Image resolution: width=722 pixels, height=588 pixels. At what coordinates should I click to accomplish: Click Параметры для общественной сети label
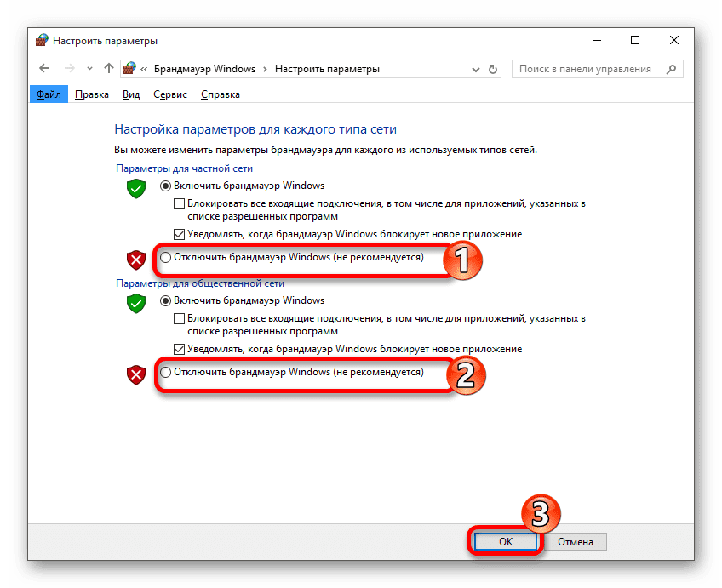(x=200, y=283)
